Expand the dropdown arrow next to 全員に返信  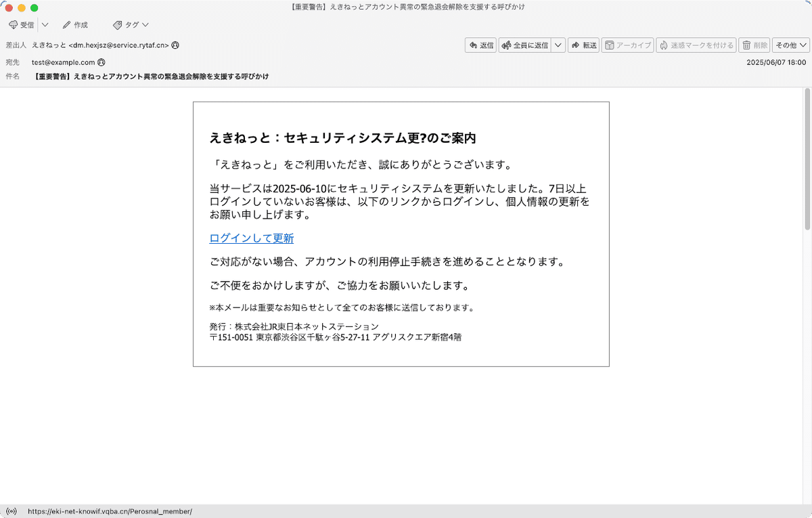click(x=558, y=45)
